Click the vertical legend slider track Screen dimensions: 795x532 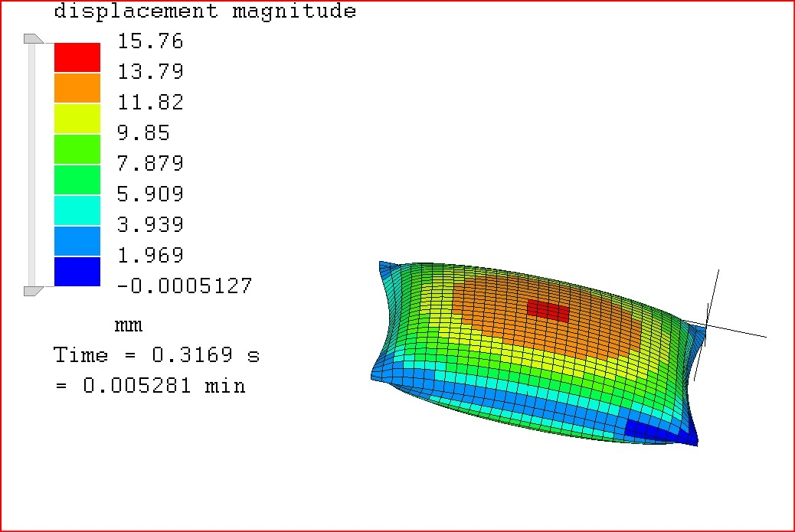point(32,165)
